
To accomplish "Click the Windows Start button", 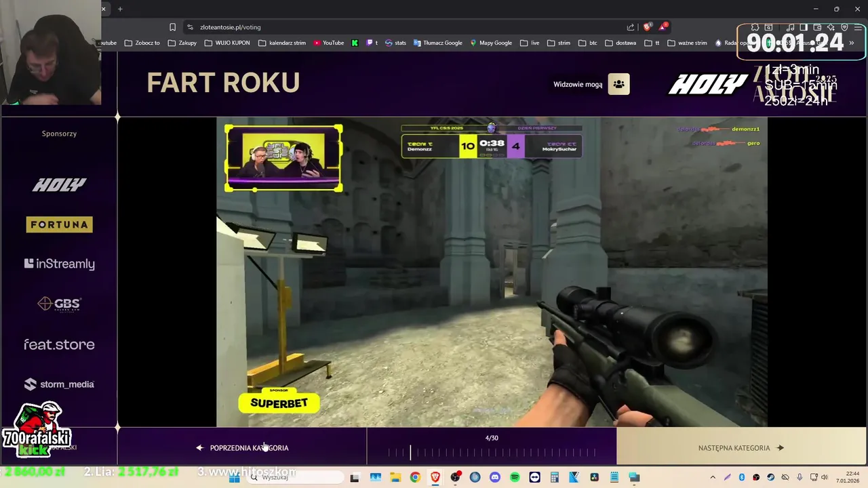I will [x=234, y=477].
